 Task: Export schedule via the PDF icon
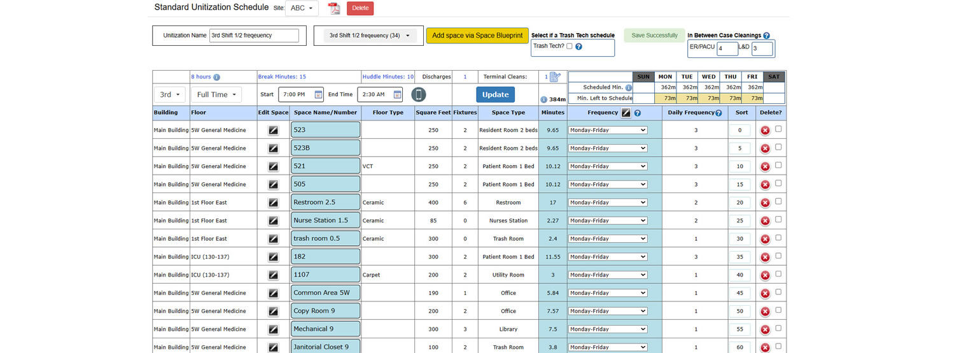pyautogui.click(x=334, y=8)
